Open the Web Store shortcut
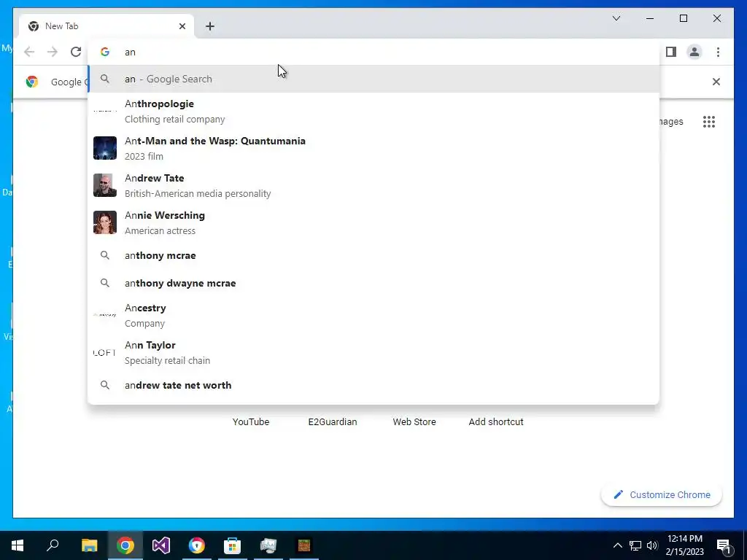Image resolution: width=747 pixels, height=560 pixels. point(414,422)
